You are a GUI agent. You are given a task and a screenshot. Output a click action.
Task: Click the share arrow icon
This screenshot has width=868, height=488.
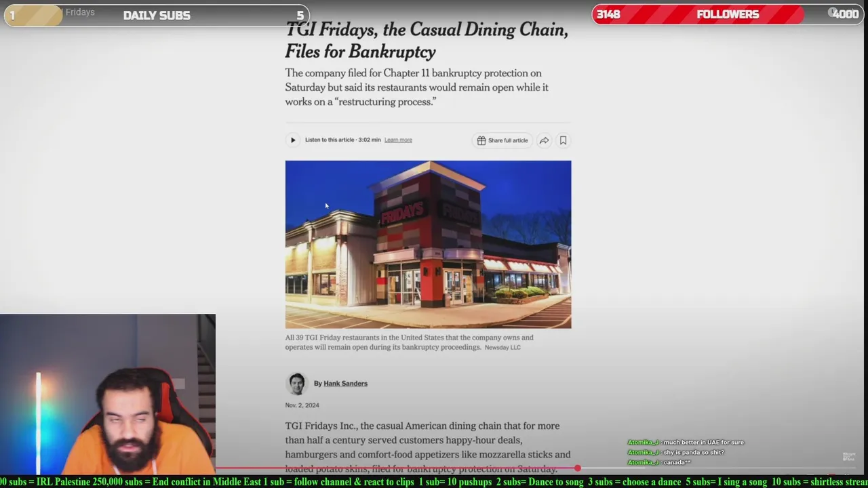click(x=544, y=140)
